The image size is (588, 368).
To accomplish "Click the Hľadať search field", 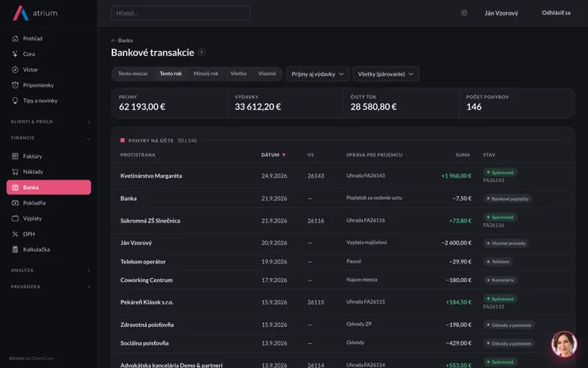I will tap(180, 13).
